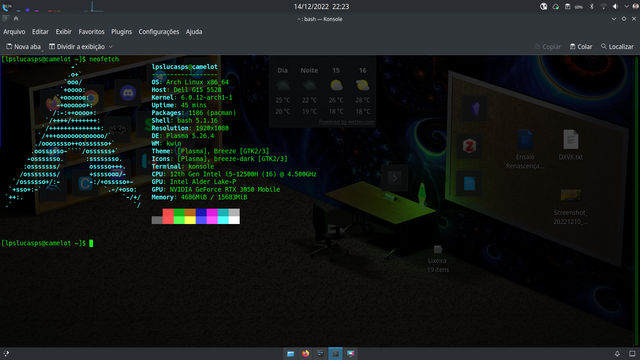This screenshot has width=640, height=360.
Task: Click the cloud sync tray icon
Action: point(556,7)
